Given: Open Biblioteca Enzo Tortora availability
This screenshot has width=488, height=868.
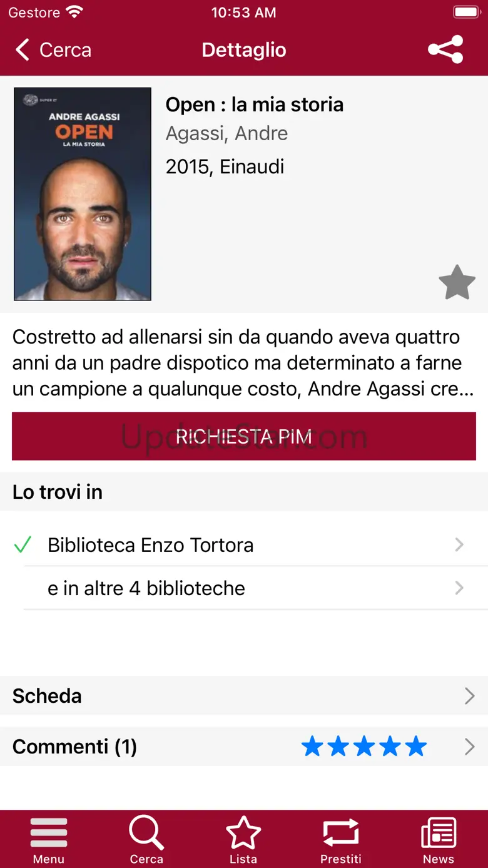Looking at the screenshot, I should (x=150, y=545).
